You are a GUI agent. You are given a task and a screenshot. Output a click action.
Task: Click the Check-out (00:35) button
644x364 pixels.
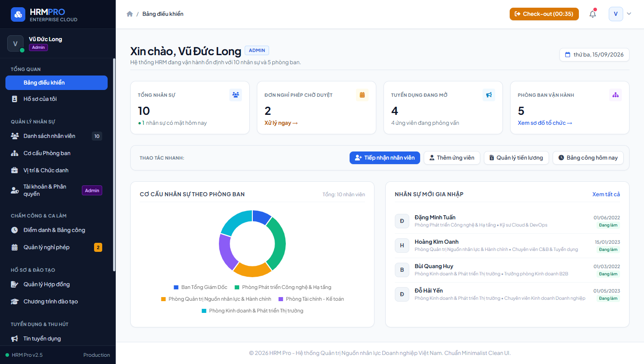tap(544, 14)
